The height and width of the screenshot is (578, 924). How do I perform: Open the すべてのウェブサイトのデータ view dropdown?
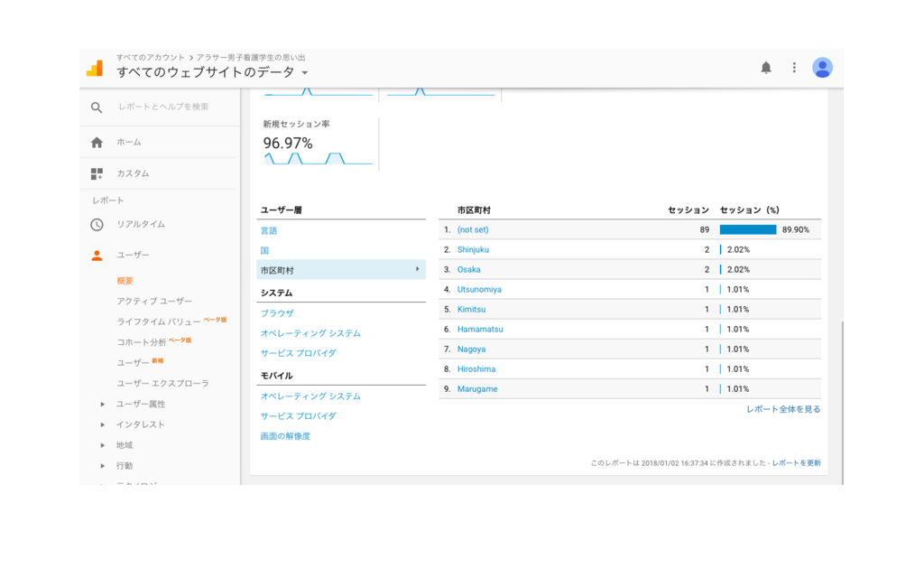[305, 73]
